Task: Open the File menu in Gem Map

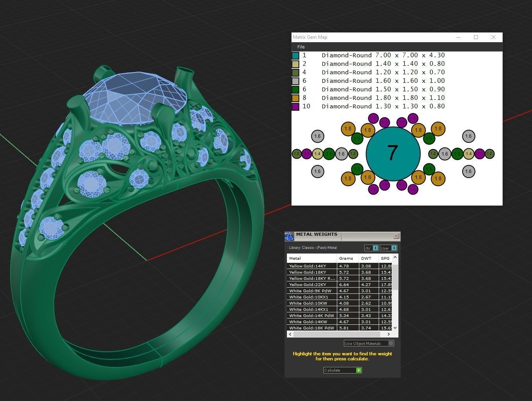Action: [x=301, y=47]
